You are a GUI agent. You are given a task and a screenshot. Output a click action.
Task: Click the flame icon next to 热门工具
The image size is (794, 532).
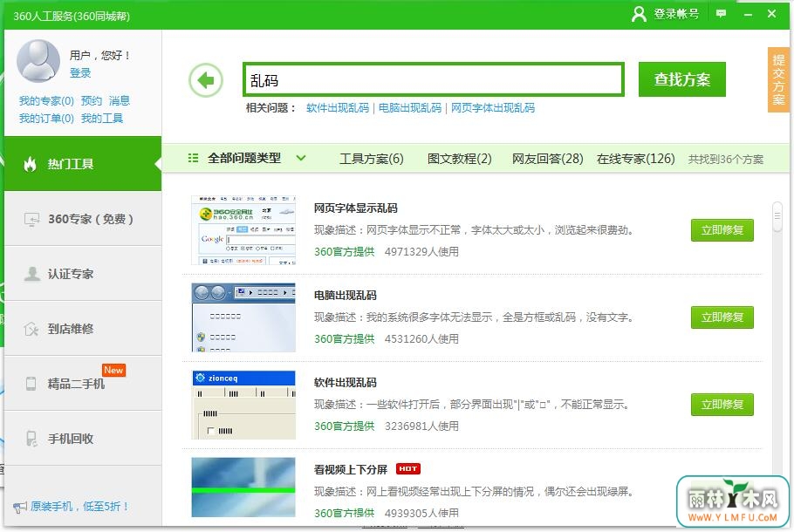point(30,164)
